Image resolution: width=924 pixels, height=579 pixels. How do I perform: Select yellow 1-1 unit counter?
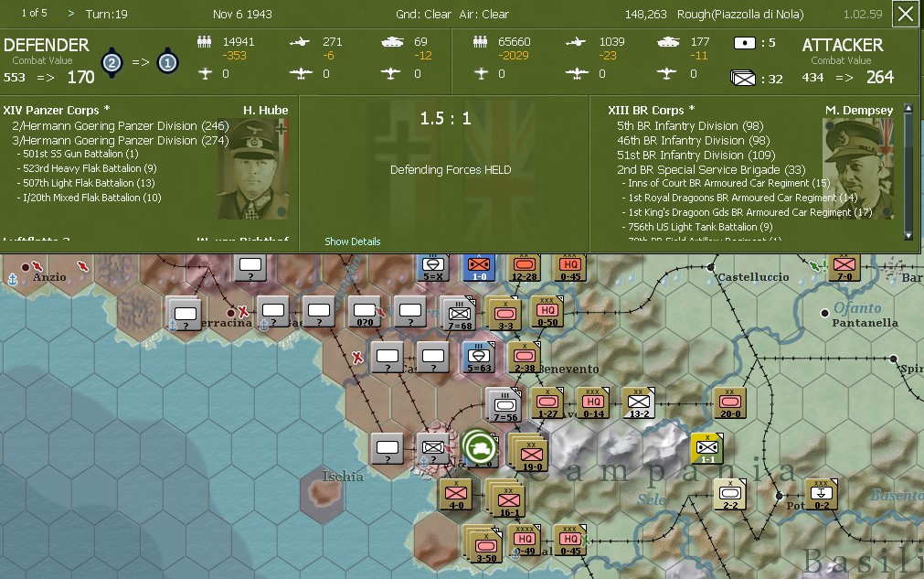click(x=707, y=449)
